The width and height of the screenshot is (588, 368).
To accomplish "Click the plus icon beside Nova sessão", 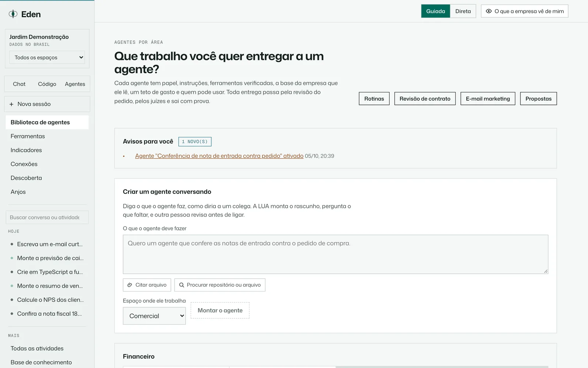I will click(x=11, y=104).
